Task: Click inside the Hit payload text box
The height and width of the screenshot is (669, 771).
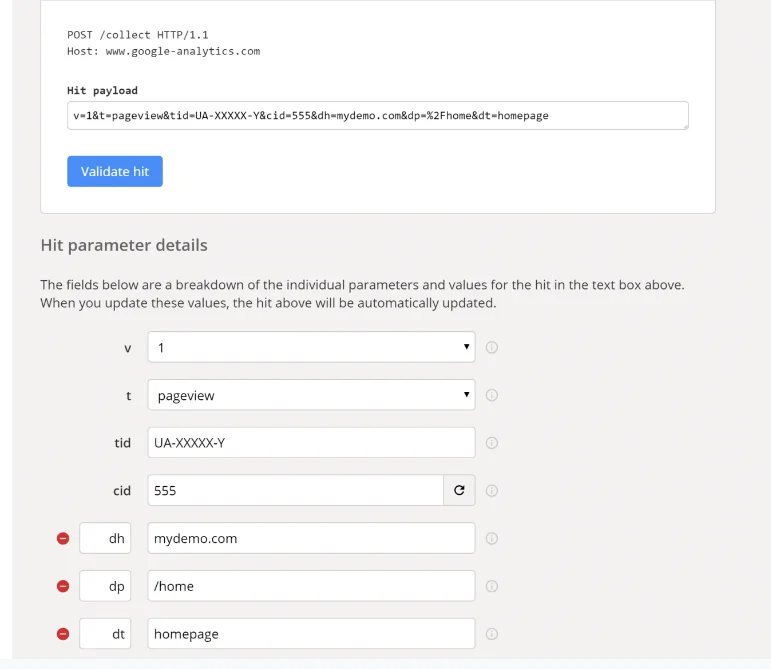Action: (x=378, y=116)
